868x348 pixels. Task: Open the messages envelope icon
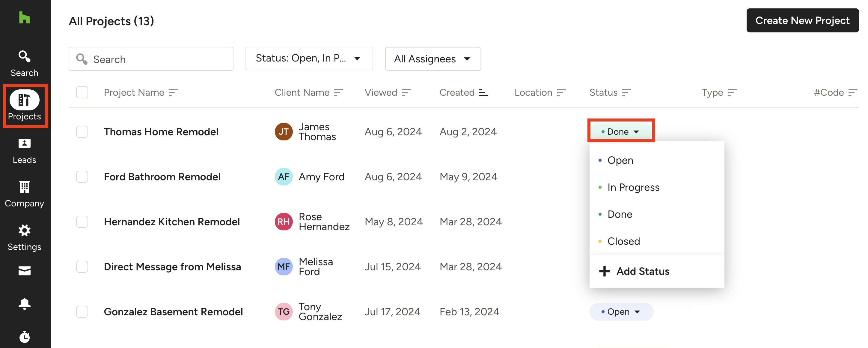24,271
